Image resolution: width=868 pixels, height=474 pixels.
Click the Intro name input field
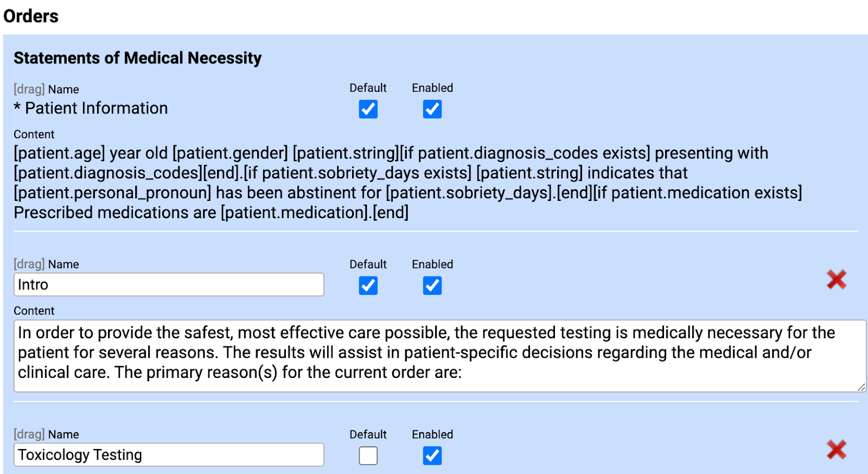(x=168, y=285)
